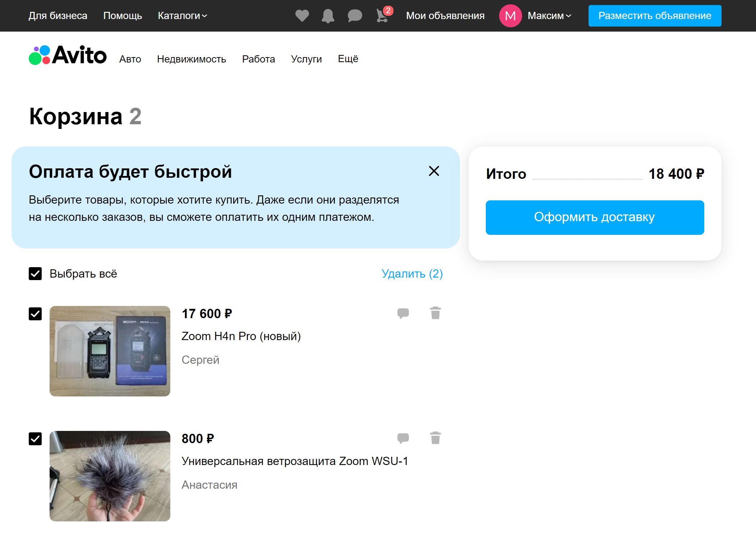The image size is (756, 553).
Task: Go to Мои объявления
Action: point(445,16)
